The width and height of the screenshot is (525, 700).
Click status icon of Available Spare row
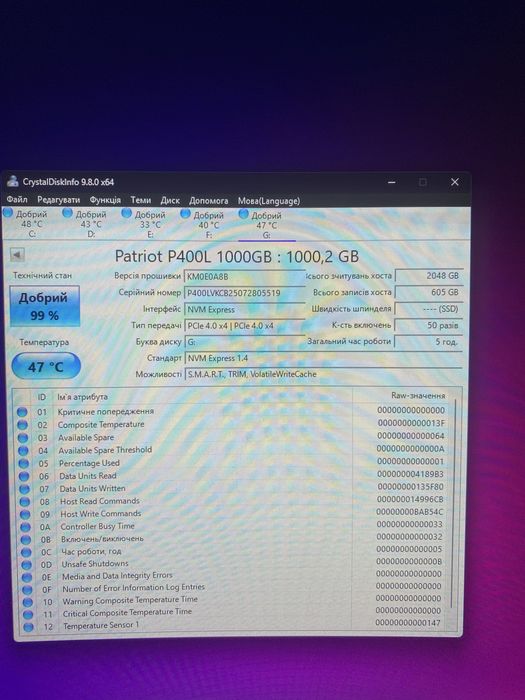click(x=23, y=438)
